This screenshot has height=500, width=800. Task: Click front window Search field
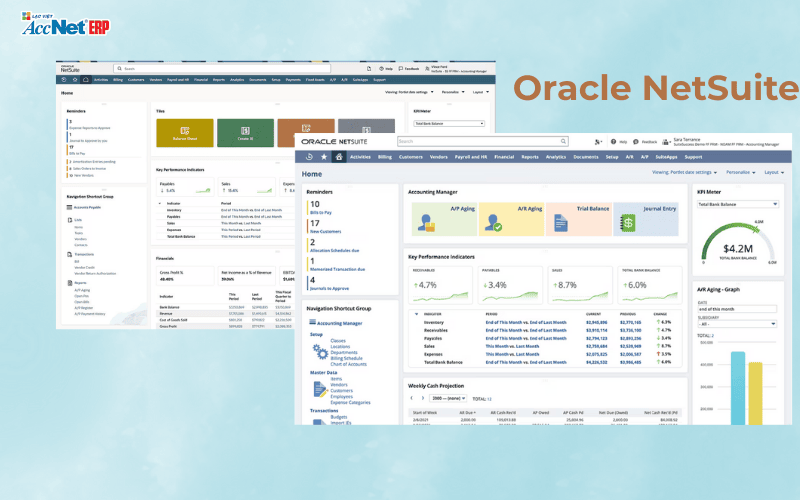tap(482, 141)
